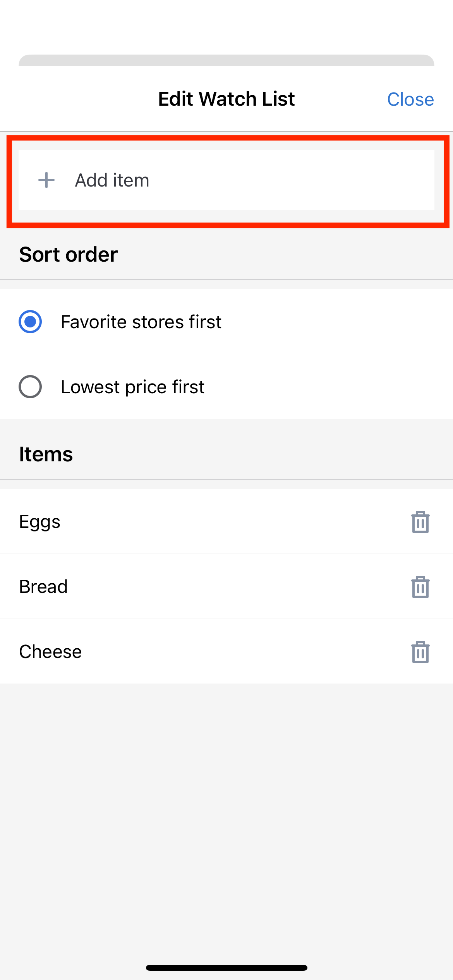Tap the Items section header
Viewport: 453px width, 980px height.
coord(46,454)
